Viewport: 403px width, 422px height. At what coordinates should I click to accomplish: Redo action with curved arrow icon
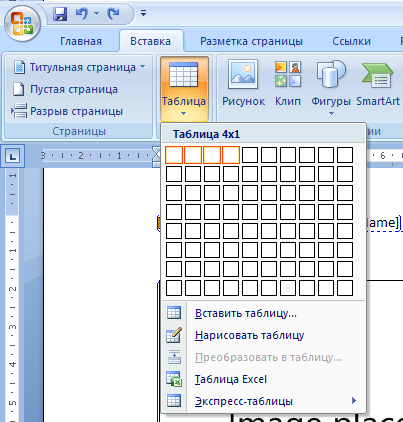[x=113, y=14]
